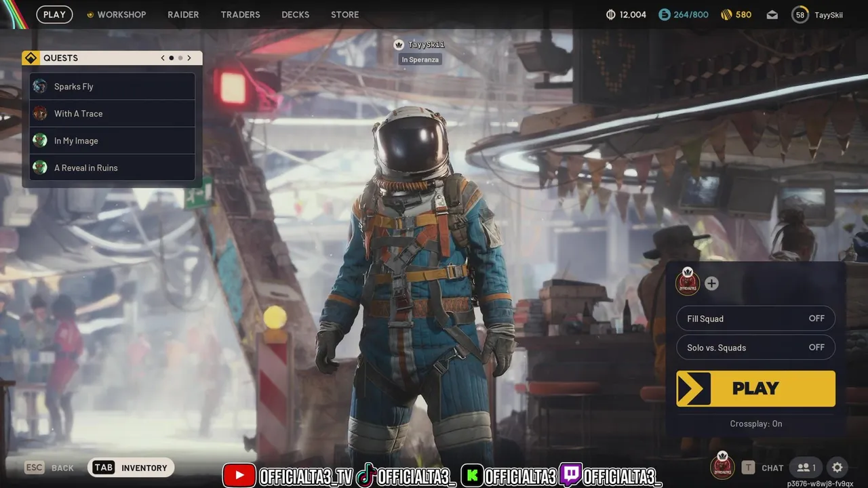Viewport: 868px width, 488px height.
Task: Click the YouTube logo in overlay banner
Action: pyautogui.click(x=239, y=476)
